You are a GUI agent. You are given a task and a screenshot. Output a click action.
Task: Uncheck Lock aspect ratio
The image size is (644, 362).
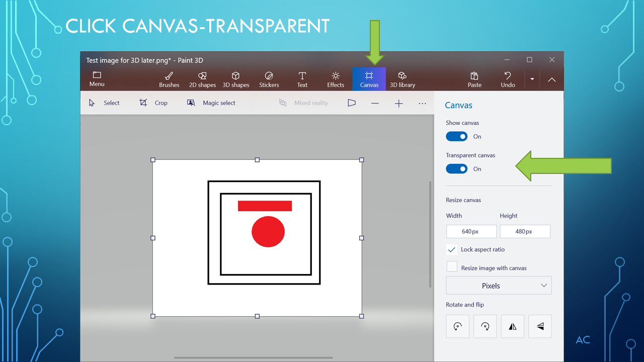coord(451,249)
